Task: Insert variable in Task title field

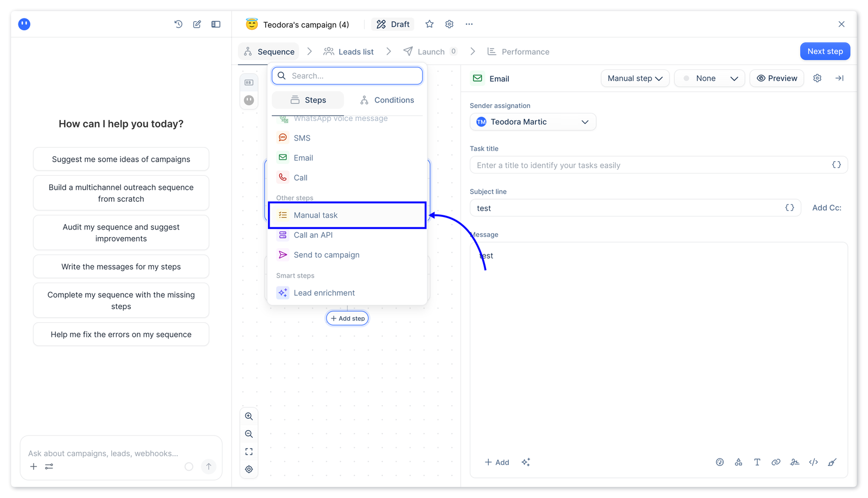Action: point(837,165)
